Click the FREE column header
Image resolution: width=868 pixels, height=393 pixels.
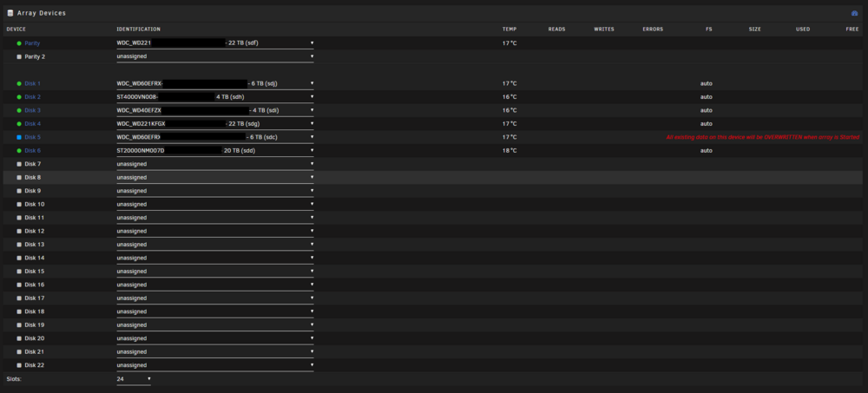[852, 29]
